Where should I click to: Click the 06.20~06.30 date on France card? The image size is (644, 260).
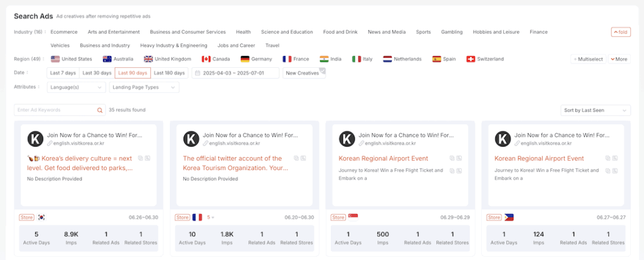tap(299, 217)
